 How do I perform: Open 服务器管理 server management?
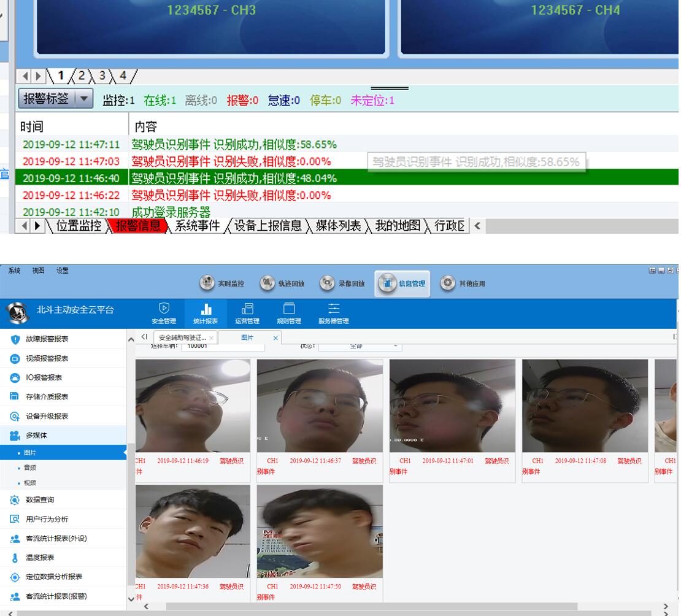click(x=333, y=313)
